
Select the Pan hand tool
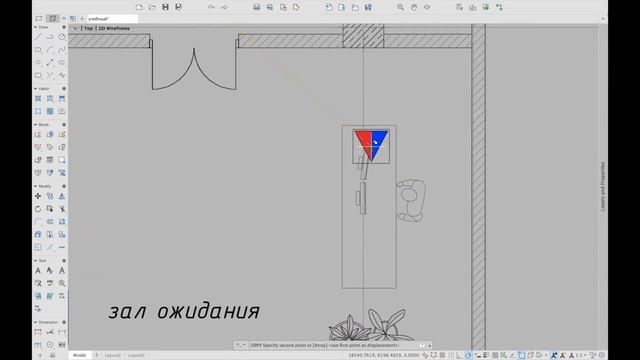(x=414, y=7)
